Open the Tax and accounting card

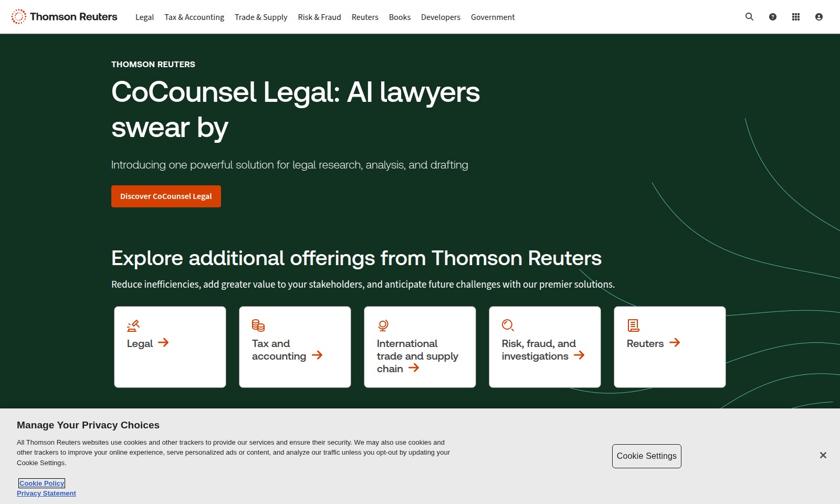tap(295, 347)
